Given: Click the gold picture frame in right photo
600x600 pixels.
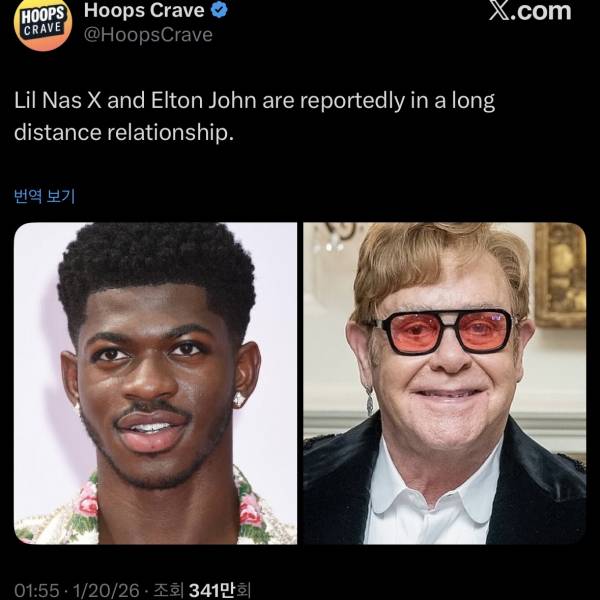Looking at the screenshot, I should coord(560,275).
